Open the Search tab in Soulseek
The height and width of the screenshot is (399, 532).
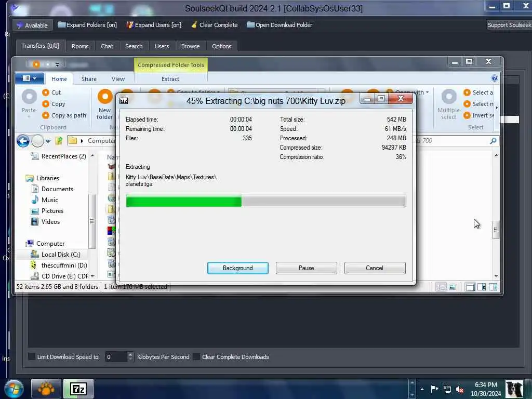pyautogui.click(x=134, y=46)
